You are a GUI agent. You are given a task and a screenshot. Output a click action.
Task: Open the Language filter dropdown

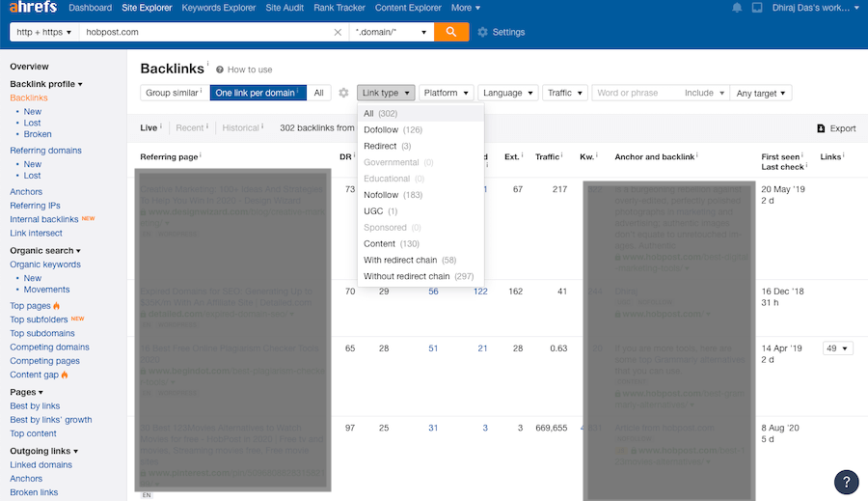[507, 93]
